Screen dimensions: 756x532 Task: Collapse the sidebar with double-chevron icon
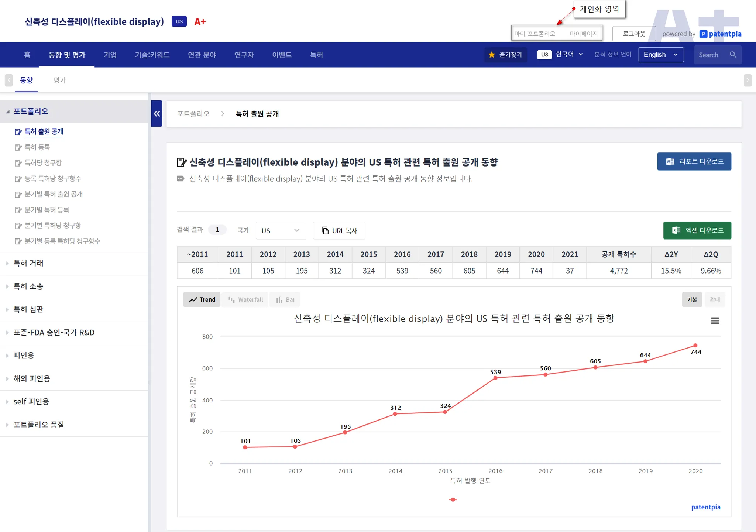pos(157,114)
